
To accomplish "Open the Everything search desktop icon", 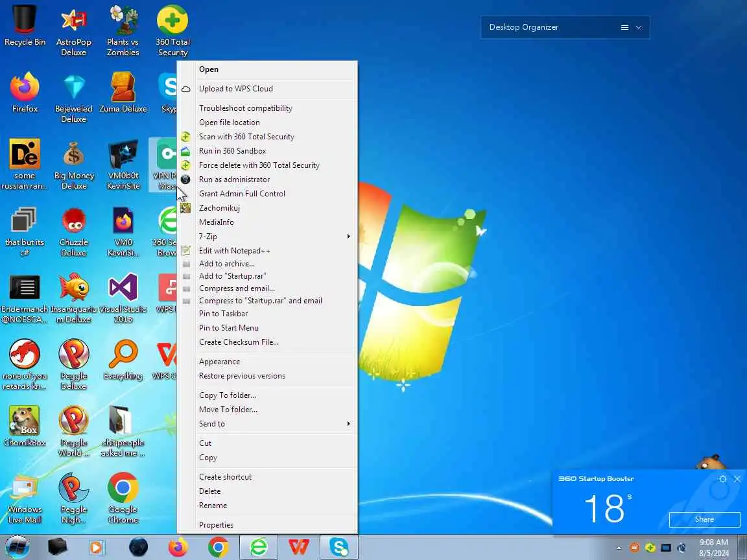I will tap(123, 360).
